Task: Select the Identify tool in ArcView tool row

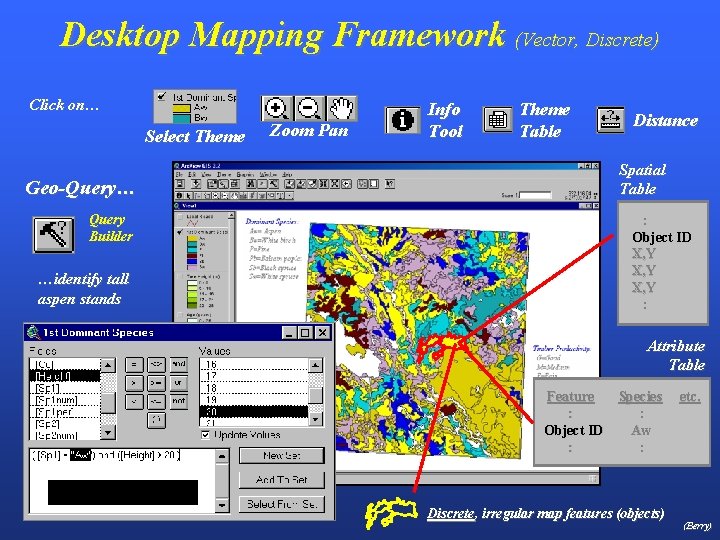Action: tap(180, 196)
